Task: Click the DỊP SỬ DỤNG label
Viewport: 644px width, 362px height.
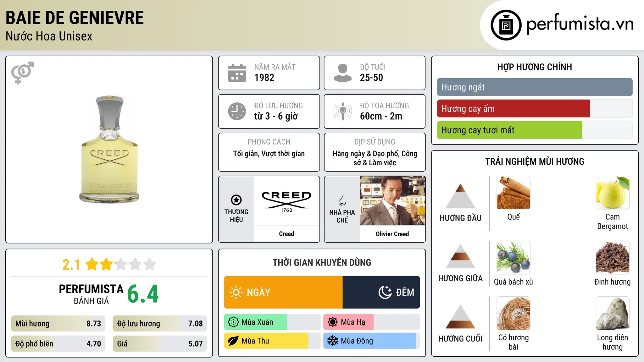Action: 375,142
